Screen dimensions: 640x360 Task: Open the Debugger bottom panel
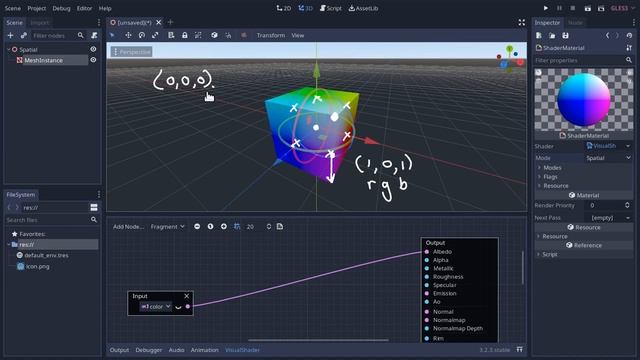click(x=149, y=350)
